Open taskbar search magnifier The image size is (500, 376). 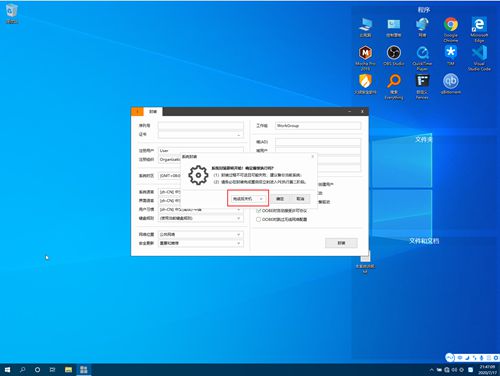click(x=22, y=370)
